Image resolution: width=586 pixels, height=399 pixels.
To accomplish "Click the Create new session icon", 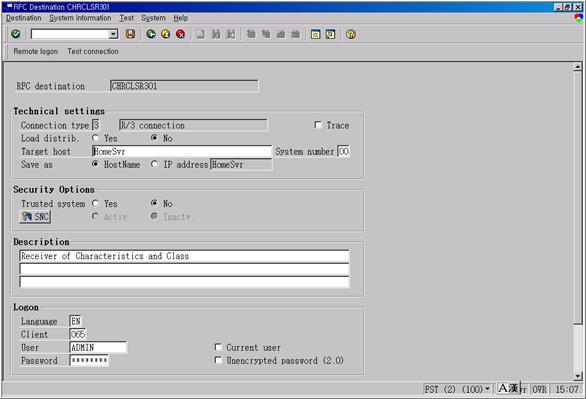I will [315, 34].
